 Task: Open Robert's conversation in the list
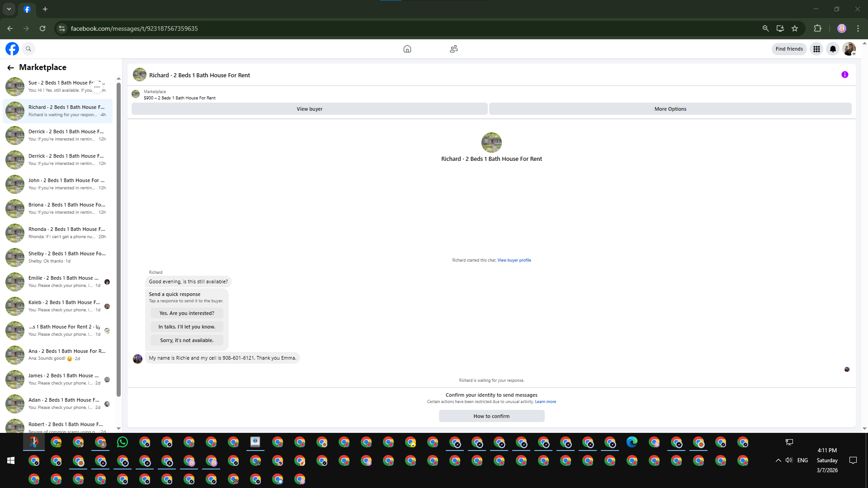click(58, 426)
